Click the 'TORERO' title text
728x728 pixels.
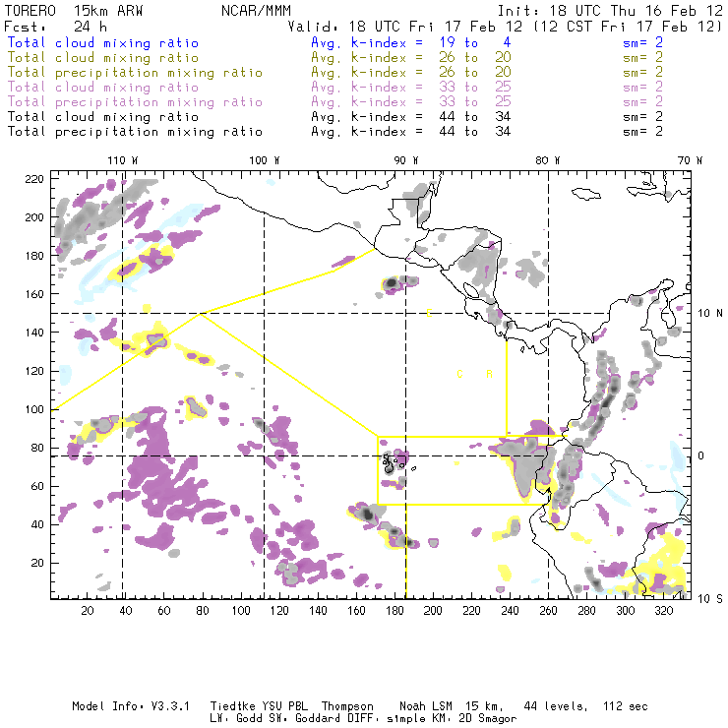pyautogui.click(x=30, y=11)
